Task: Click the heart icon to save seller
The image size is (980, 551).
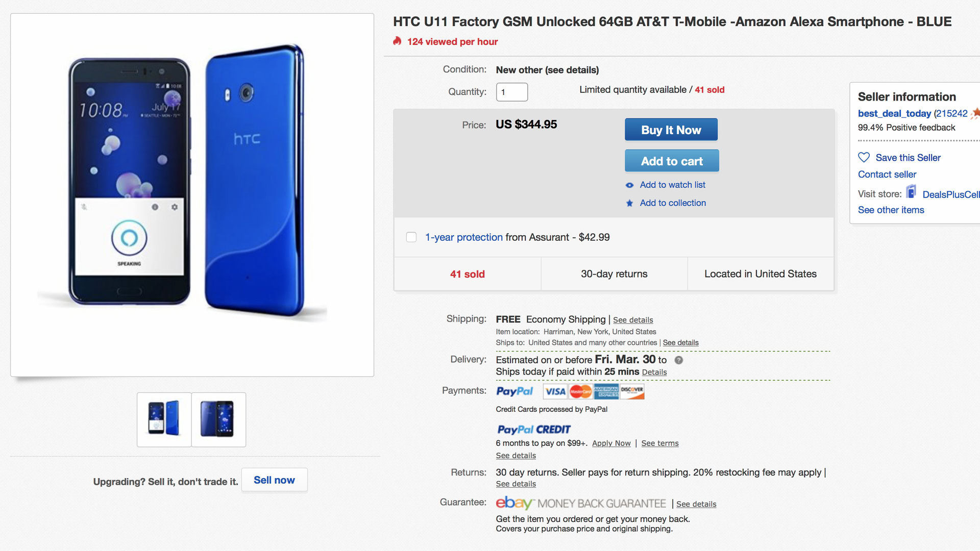Action: [x=864, y=158]
